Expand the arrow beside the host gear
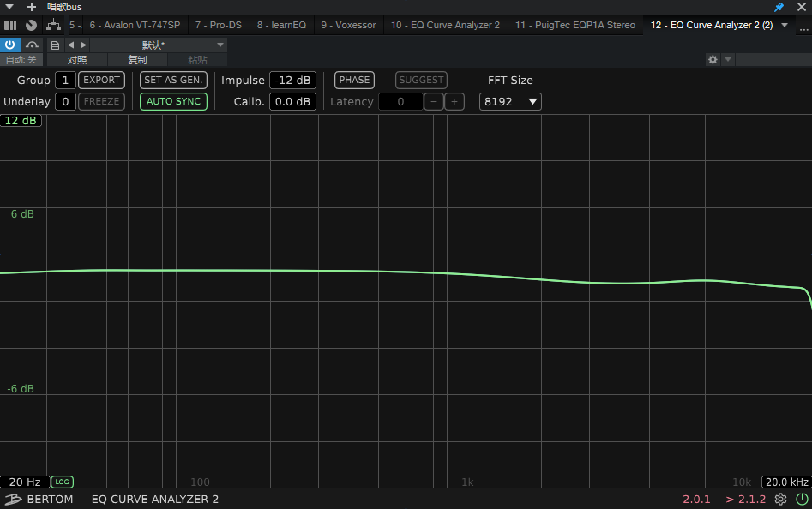The image size is (812, 509). click(728, 59)
